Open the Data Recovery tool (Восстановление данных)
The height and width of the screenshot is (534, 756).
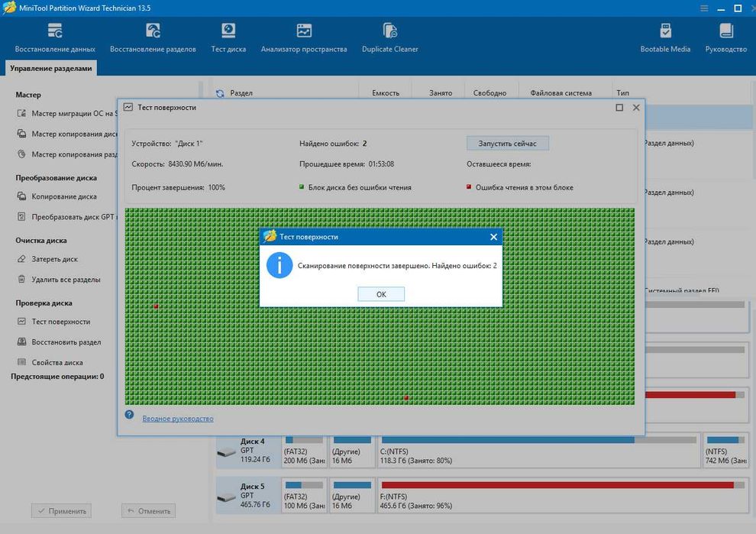click(x=55, y=38)
